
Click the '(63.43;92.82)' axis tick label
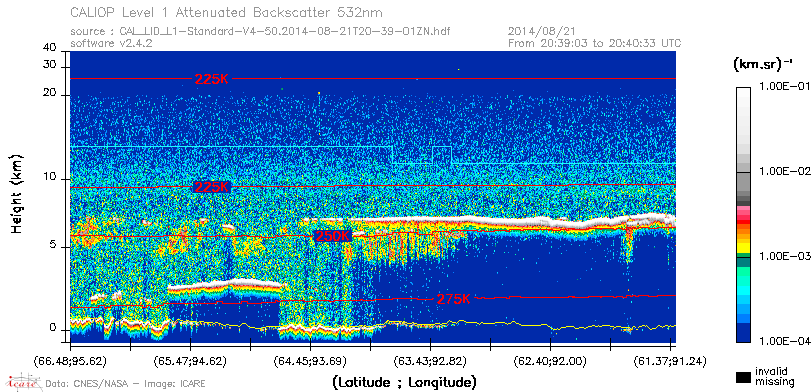pyautogui.click(x=430, y=360)
